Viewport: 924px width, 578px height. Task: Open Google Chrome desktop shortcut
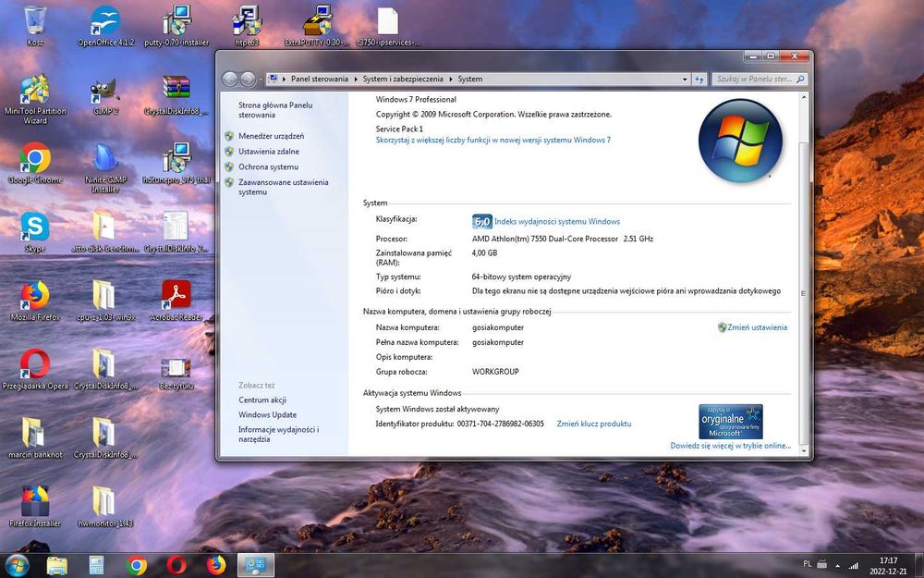tap(35, 160)
